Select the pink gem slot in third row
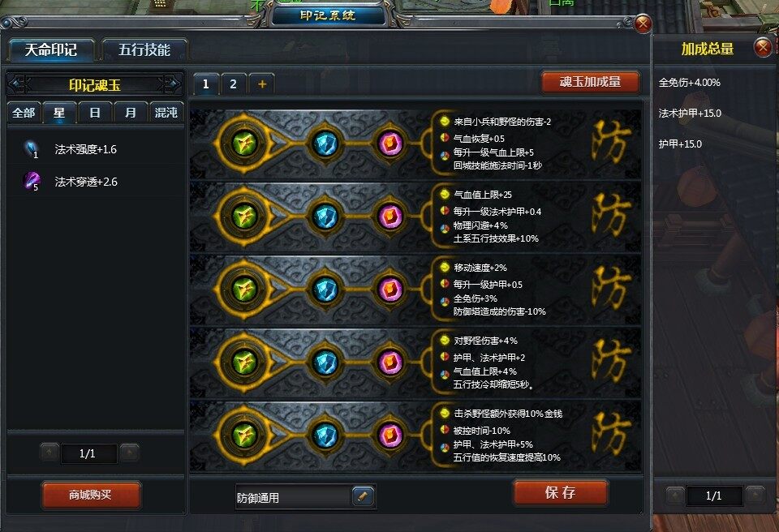779x532 pixels. [x=390, y=290]
